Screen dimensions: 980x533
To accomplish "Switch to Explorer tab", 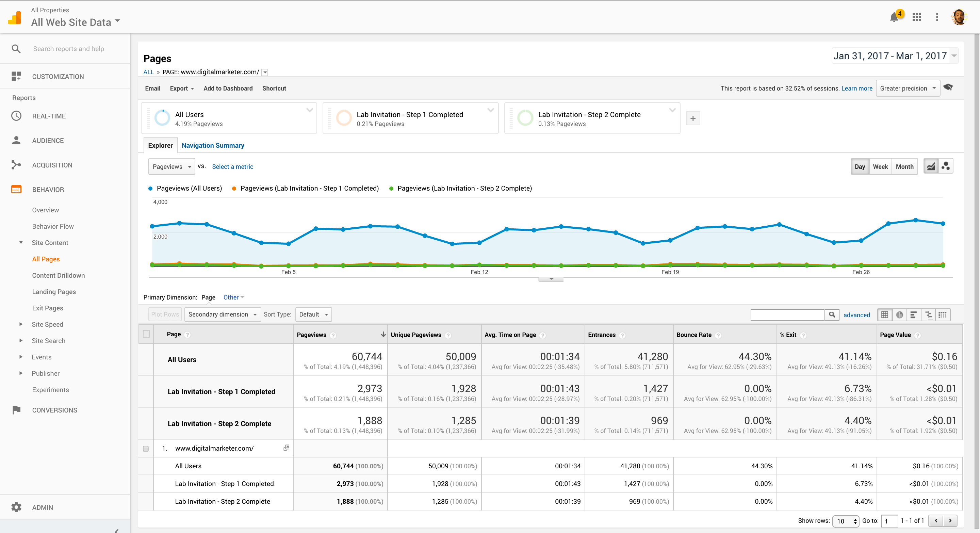I will point(159,146).
